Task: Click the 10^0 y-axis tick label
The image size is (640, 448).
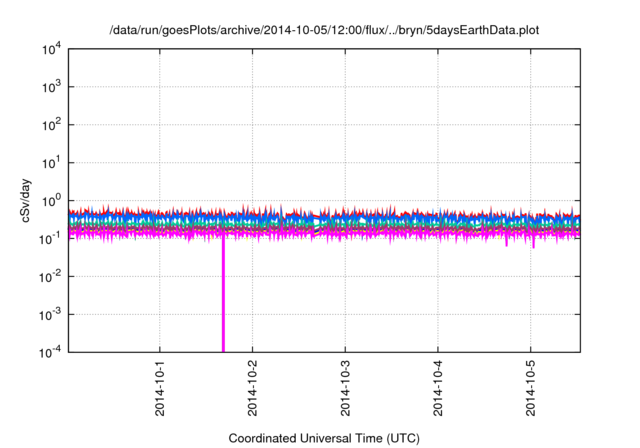Action: click(x=52, y=201)
